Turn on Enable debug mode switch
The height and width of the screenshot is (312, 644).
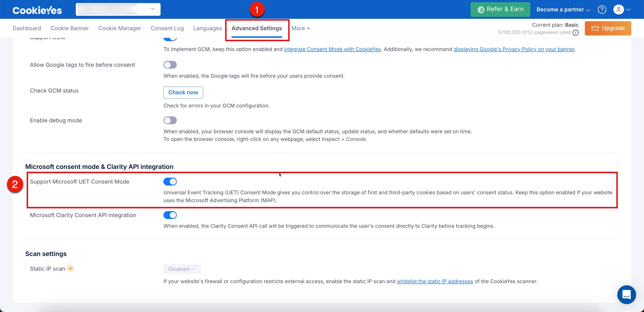(x=170, y=120)
